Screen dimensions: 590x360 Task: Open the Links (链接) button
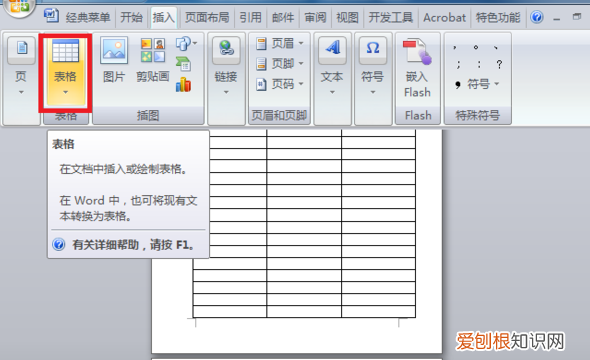(226, 65)
